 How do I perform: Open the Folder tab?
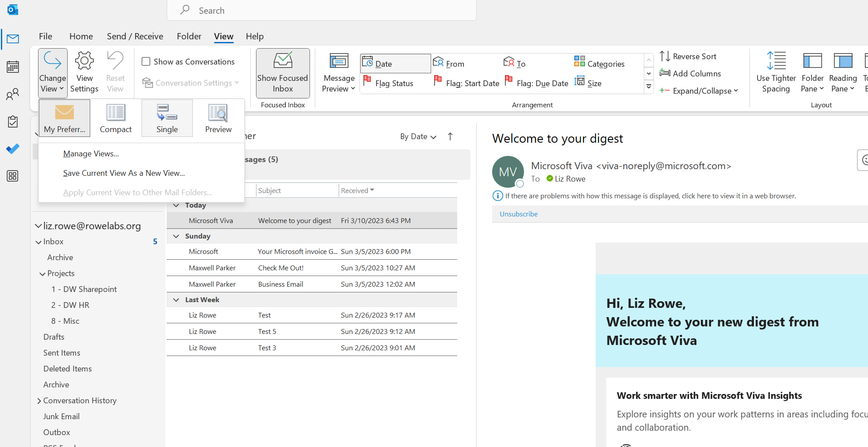pyautogui.click(x=189, y=36)
